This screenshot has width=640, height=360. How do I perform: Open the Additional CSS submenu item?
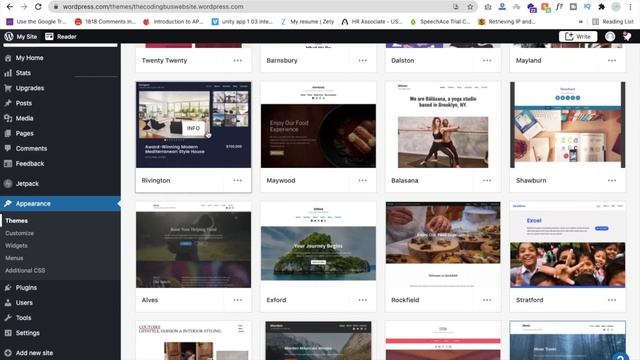pyautogui.click(x=25, y=270)
